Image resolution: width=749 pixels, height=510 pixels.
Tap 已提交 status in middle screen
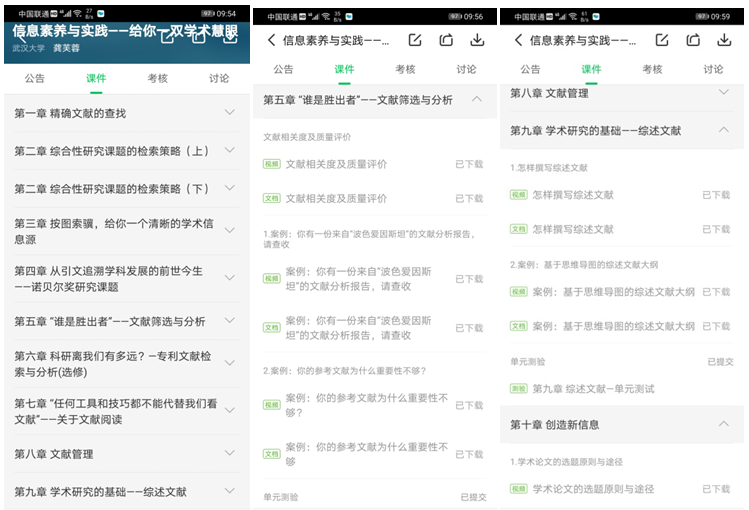point(473,497)
